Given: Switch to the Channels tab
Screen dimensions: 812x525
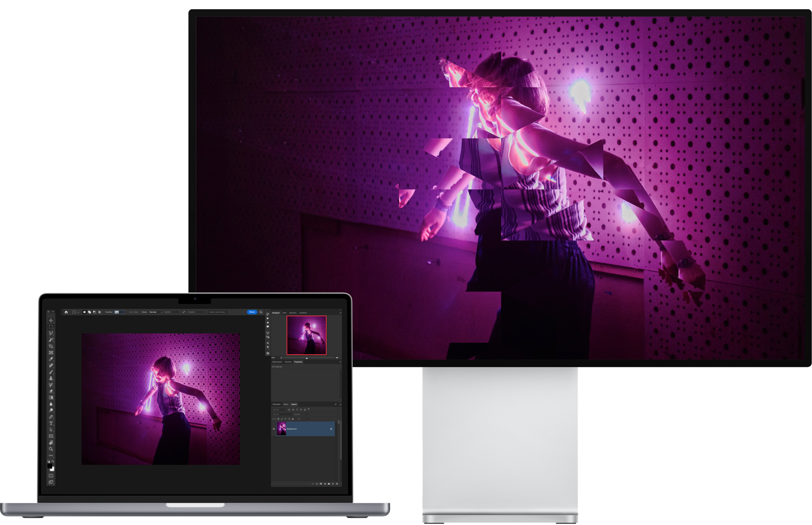Looking at the screenshot, I should [276, 404].
